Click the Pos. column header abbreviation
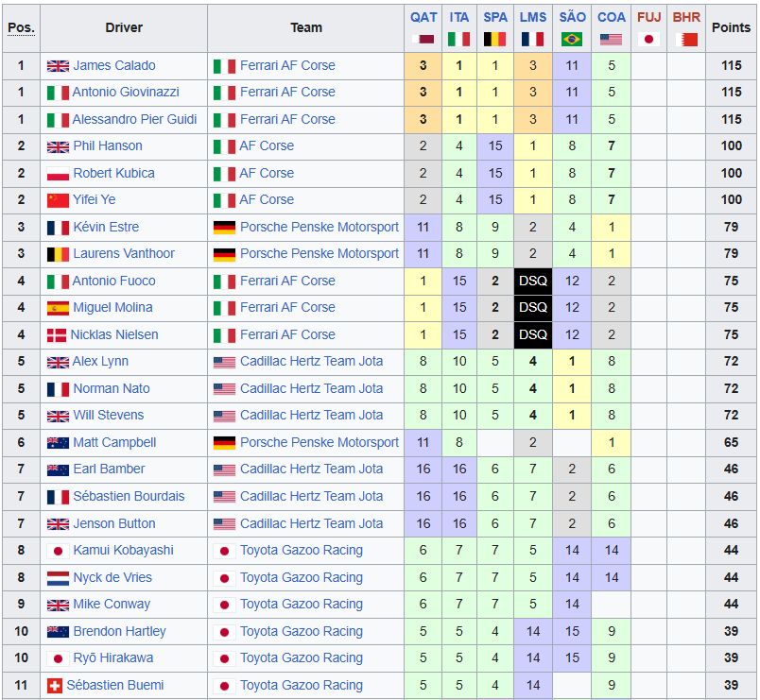760x700 pixels. click(22, 27)
